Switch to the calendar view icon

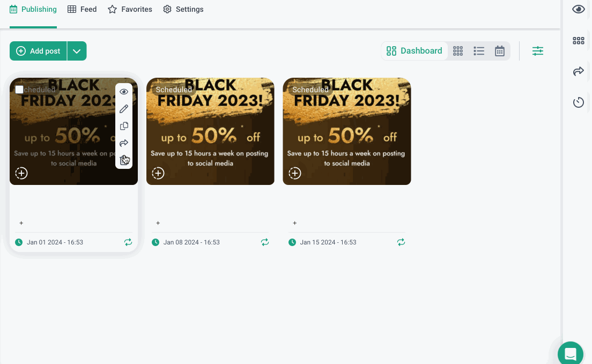[x=500, y=51]
